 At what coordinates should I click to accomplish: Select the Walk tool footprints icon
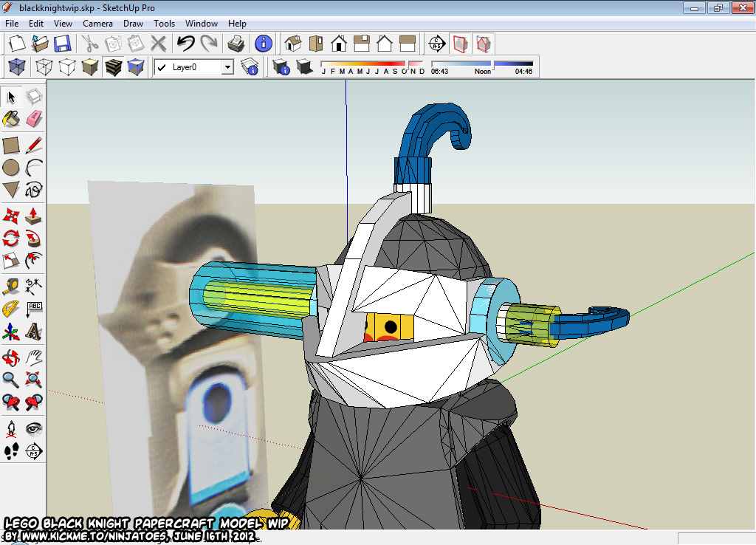(10, 453)
